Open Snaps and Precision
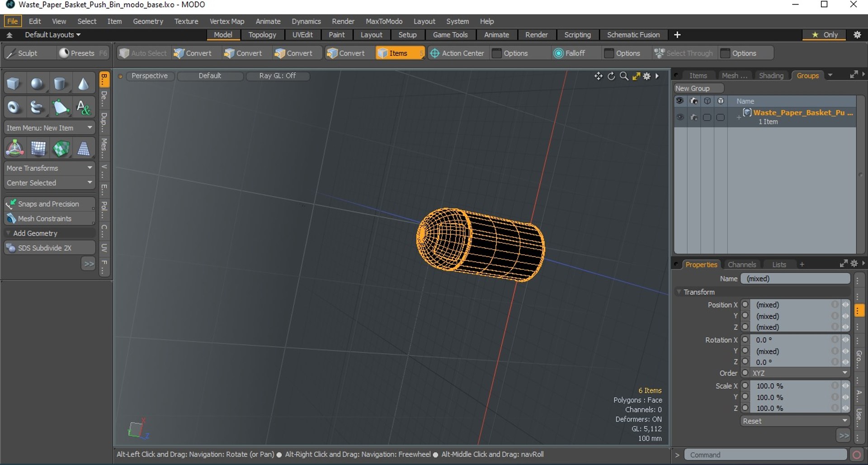 click(49, 204)
